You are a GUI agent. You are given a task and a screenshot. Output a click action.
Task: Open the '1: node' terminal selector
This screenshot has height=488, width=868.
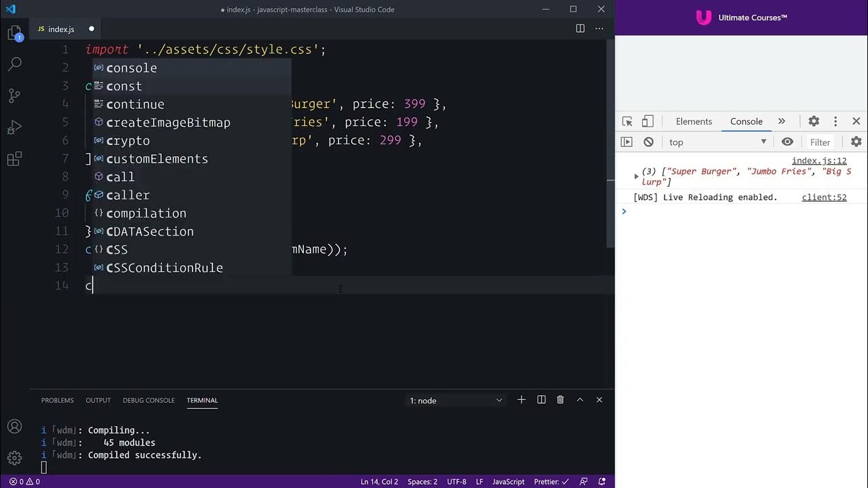(456, 401)
